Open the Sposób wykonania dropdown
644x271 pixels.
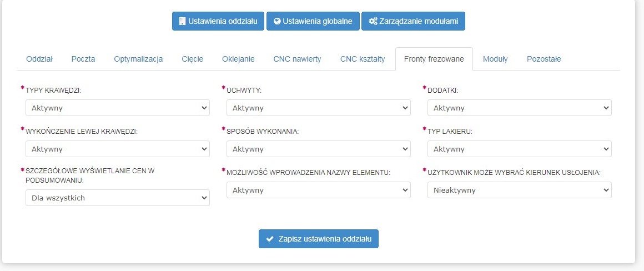click(x=319, y=149)
